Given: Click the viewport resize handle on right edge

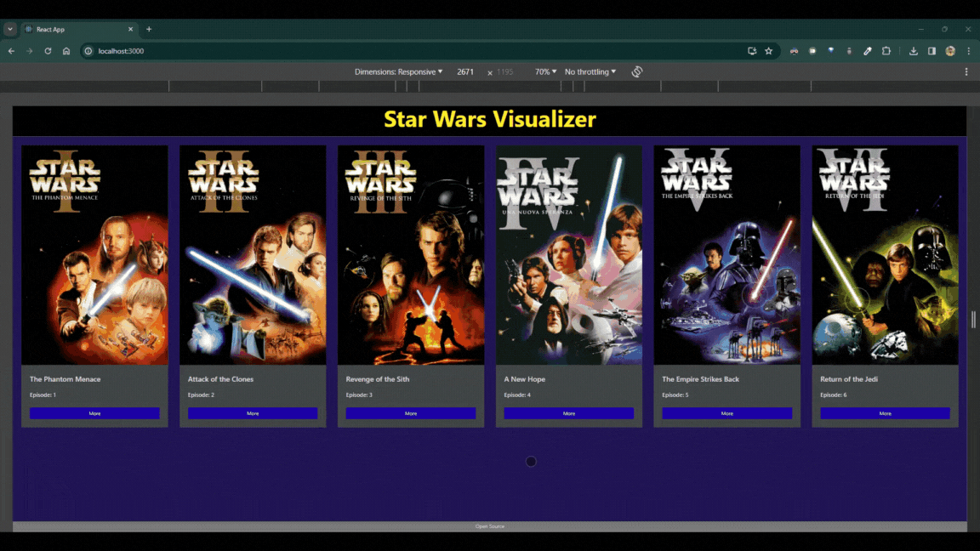Looking at the screenshot, I should pos(973,319).
